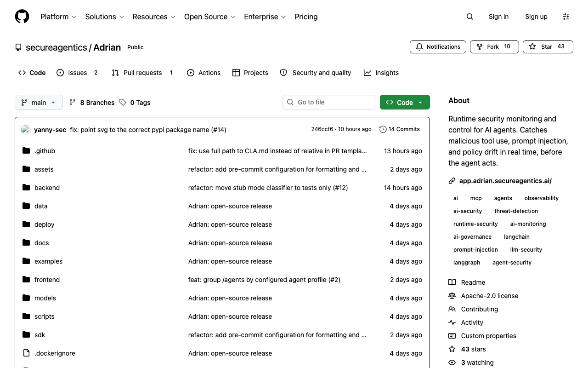Click the Notifications button
The width and height of the screenshot is (588, 368).
coord(438,47)
